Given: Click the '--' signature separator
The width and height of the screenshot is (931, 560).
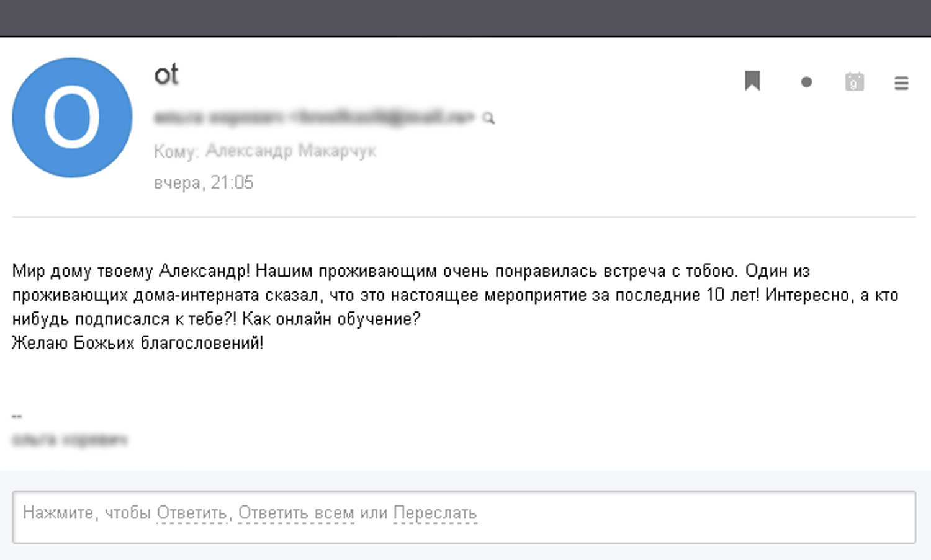Looking at the screenshot, I should pyautogui.click(x=17, y=416).
